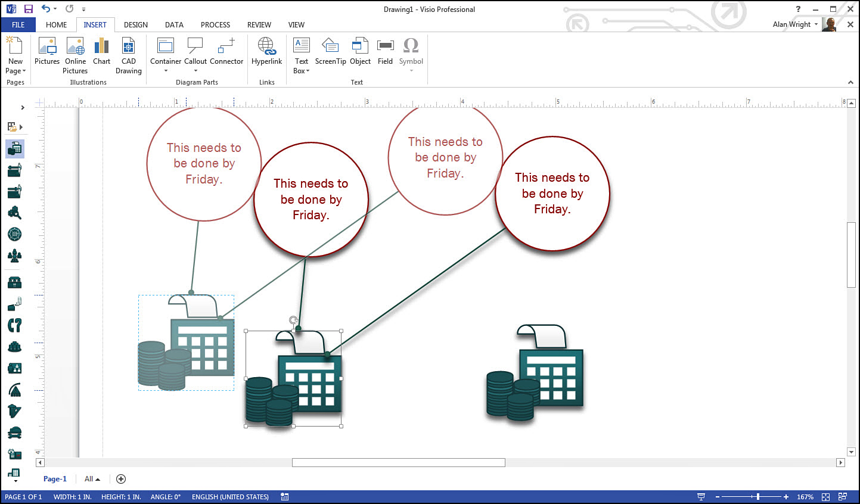Open the Symbol dropdown
This screenshot has width=860, height=504.
[x=411, y=71]
